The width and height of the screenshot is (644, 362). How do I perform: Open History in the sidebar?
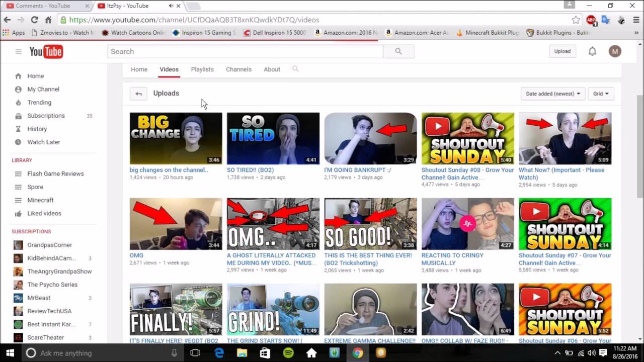[37, 129]
